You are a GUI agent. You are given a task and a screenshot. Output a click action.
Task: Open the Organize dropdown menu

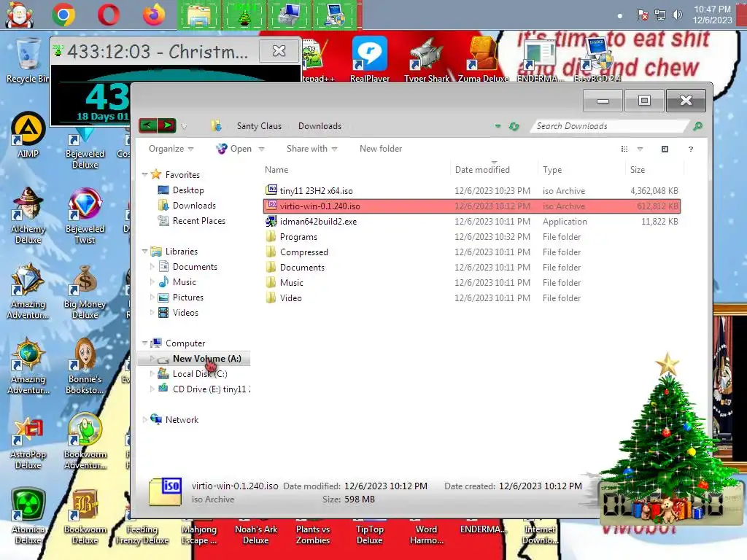tap(171, 149)
